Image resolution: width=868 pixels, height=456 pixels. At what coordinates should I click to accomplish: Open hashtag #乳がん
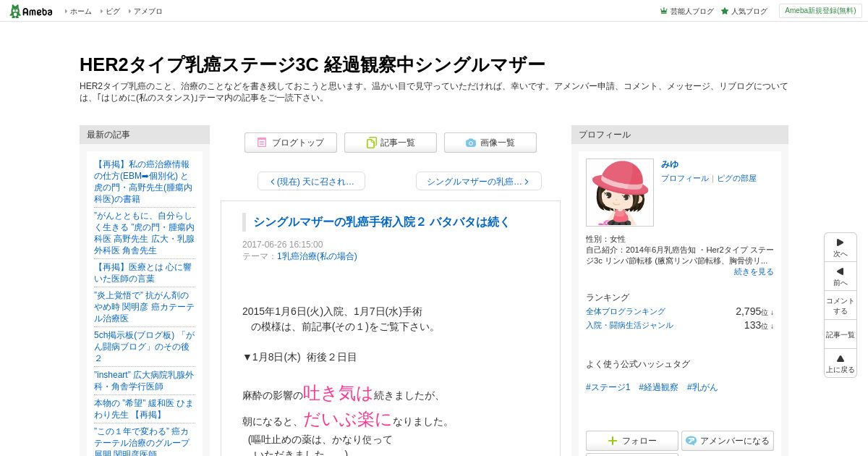point(702,387)
